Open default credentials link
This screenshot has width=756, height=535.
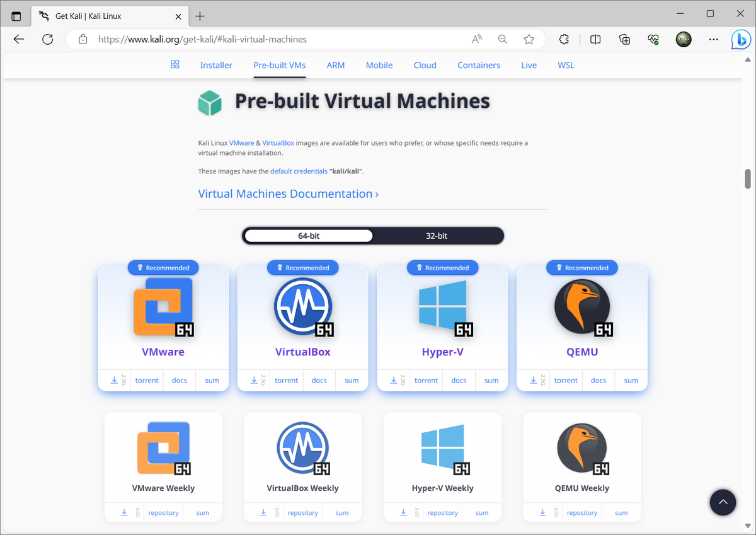299,171
